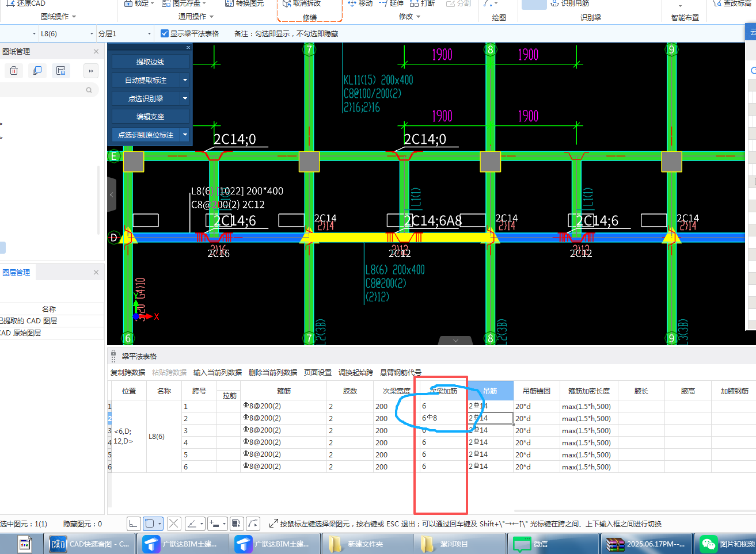The image size is (756, 554).
Task: Click the 点选识别梁 button
Action: (146, 98)
